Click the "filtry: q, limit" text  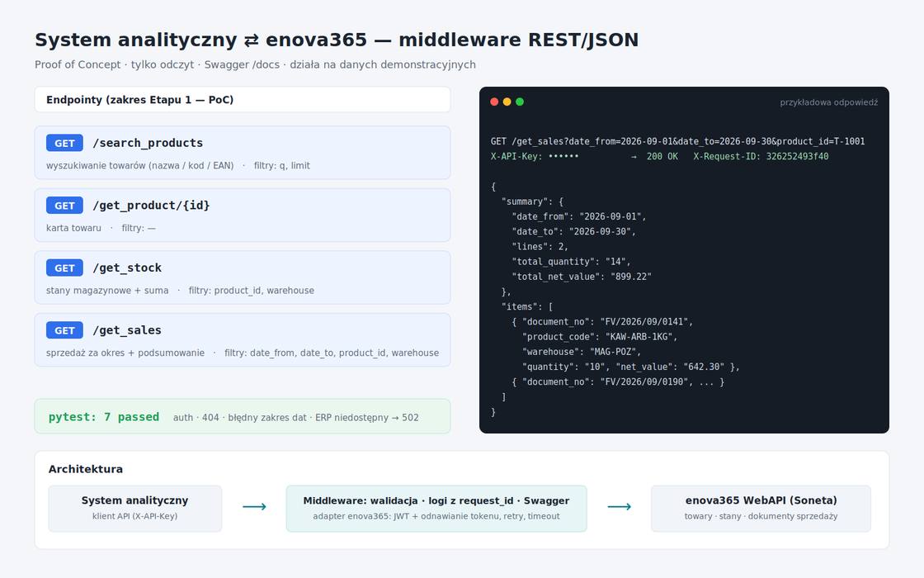point(281,166)
